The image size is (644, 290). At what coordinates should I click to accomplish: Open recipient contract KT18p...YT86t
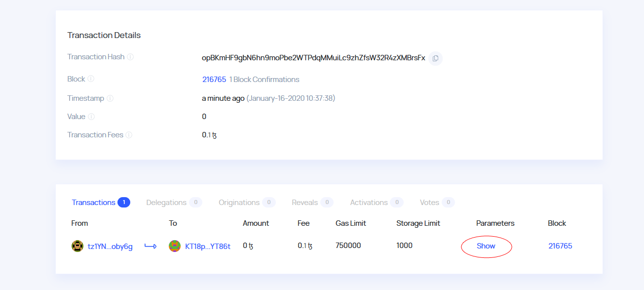208,247
